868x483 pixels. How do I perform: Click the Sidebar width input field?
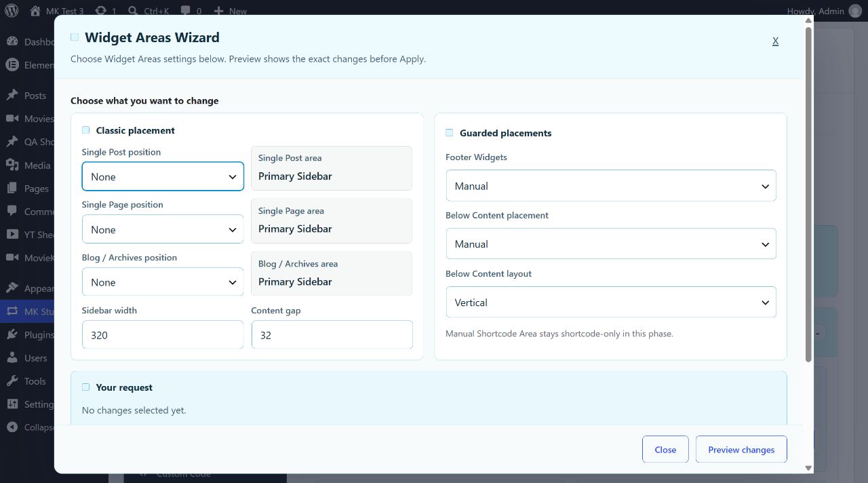pos(163,335)
